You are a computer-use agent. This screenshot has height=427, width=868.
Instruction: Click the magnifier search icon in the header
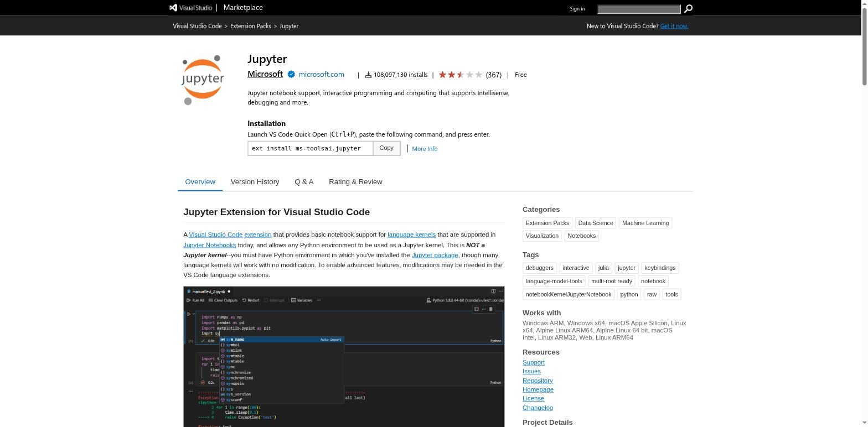click(688, 9)
